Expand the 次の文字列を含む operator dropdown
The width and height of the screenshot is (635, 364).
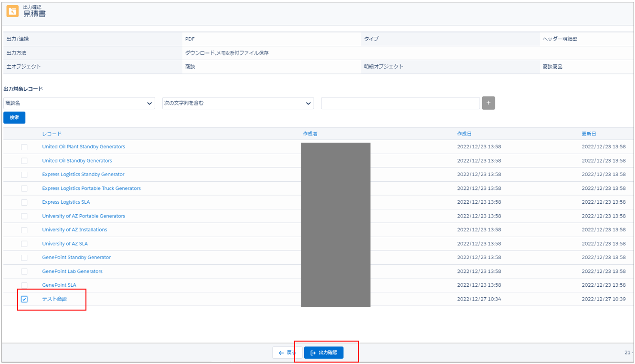238,103
